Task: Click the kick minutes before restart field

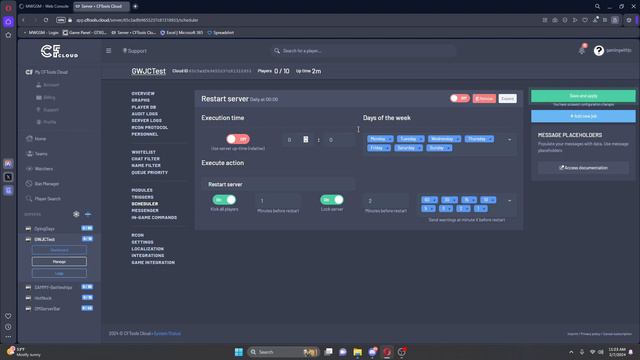Action: (278, 200)
